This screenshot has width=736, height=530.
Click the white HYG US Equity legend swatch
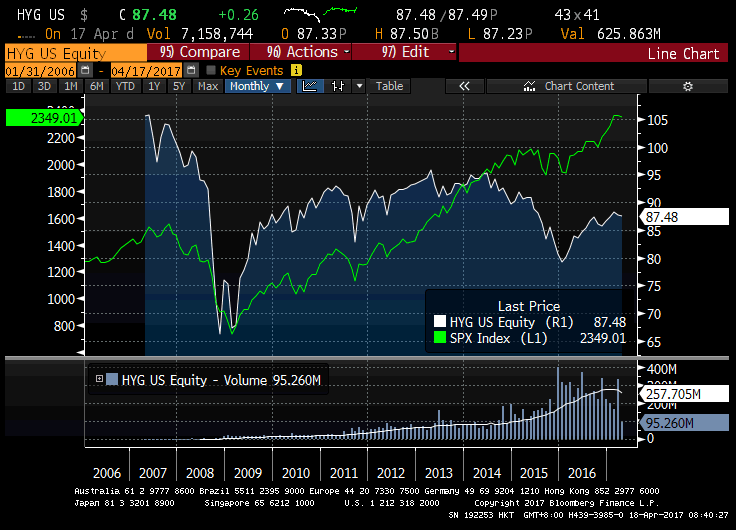pos(440,322)
